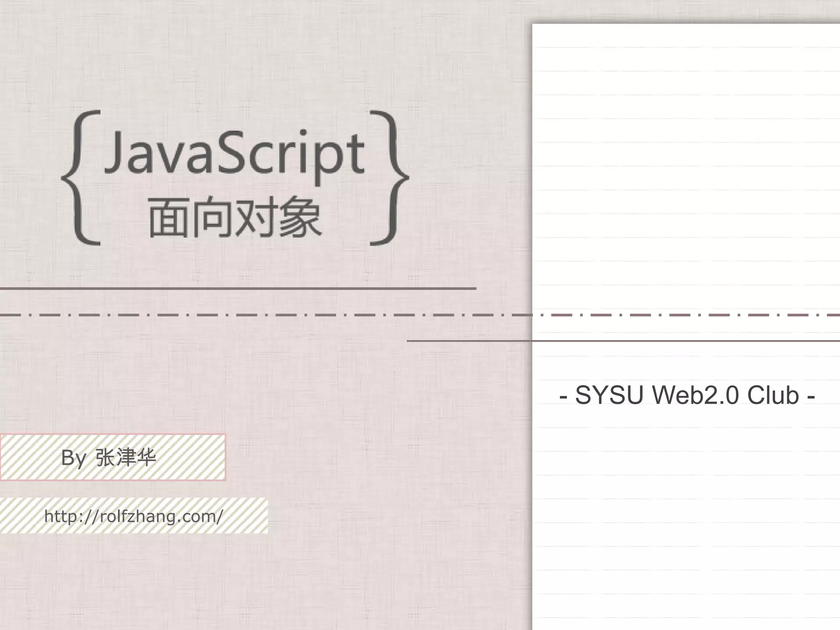The height and width of the screenshot is (630, 840).
Task: Click the word Club on the paper
Action: 773,395
